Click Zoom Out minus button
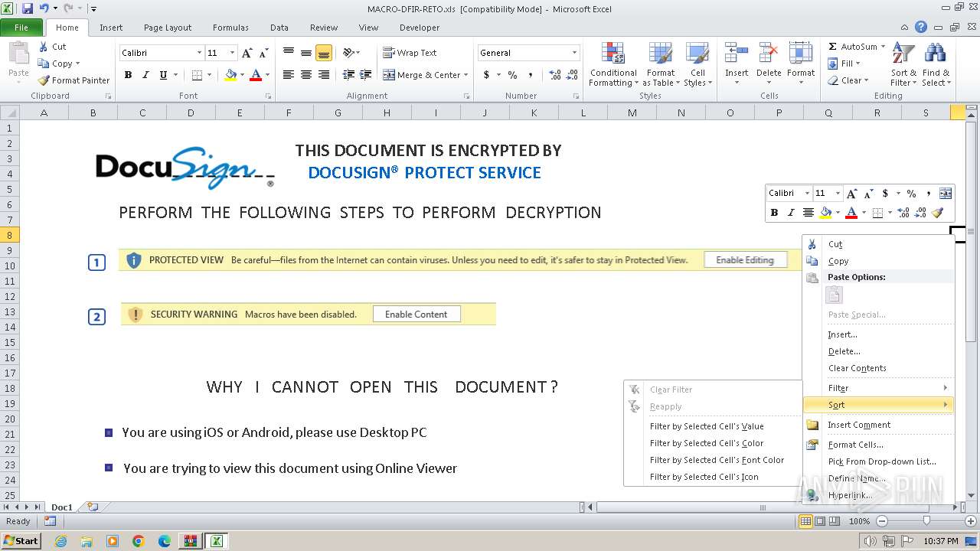The width and height of the screenshot is (980, 551). [x=881, y=521]
